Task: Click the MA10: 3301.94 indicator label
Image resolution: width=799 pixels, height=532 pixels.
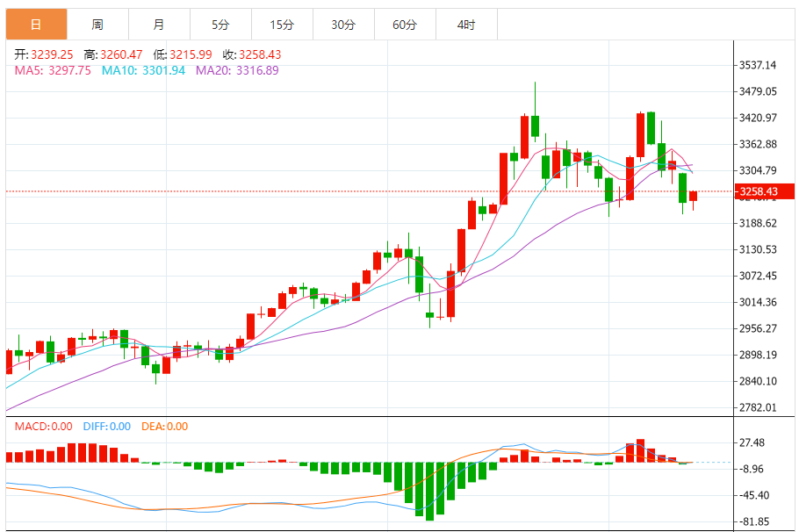Action: point(143,70)
